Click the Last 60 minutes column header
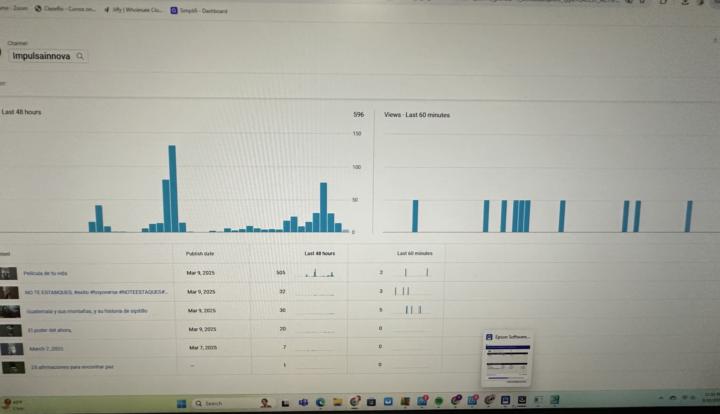Viewport: 720px width, 414px height. [415, 253]
